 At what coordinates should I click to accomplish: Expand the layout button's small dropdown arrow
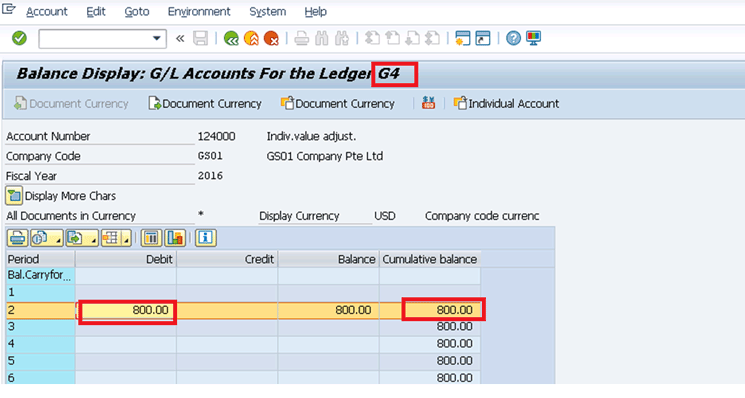pyautogui.click(x=126, y=239)
